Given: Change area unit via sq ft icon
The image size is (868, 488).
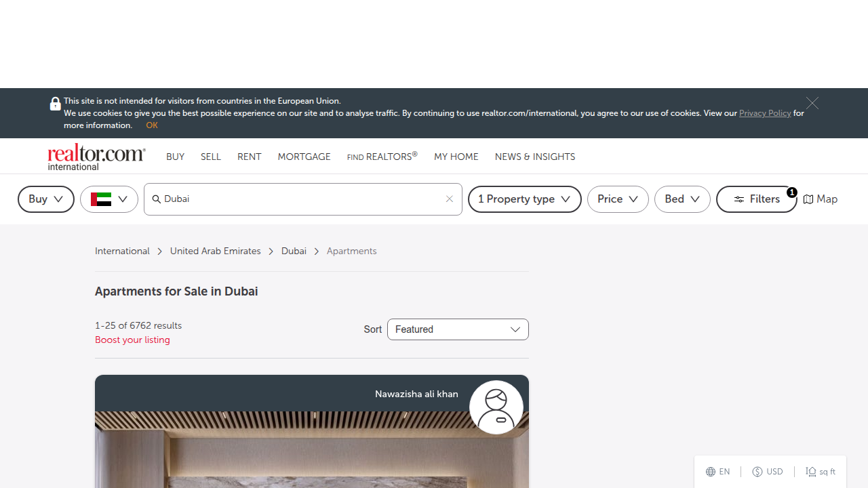Looking at the screenshot, I should click(821, 472).
